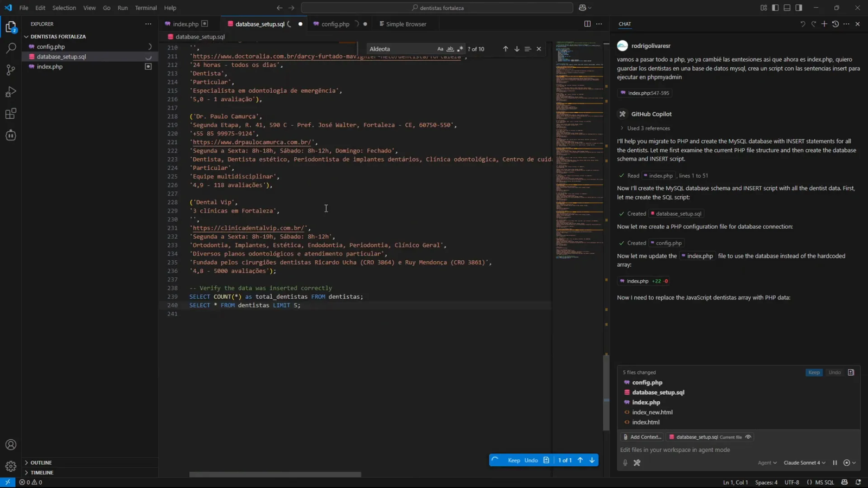The image size is (868, 488).
Task: Open the Extensions view
Action: (x=11, y=113)
